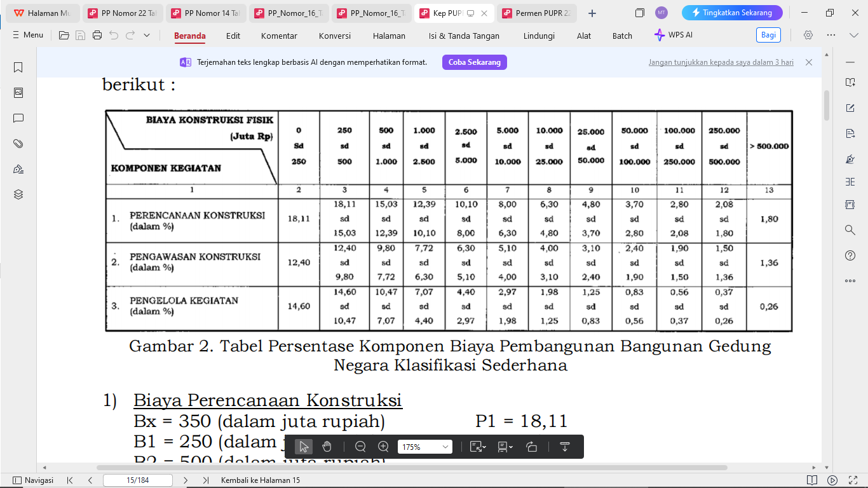Image resolution: width=868 pixels, height=488 pixels.
Task: Dismiss the AI translation banner
Action: tap(809, 62)
